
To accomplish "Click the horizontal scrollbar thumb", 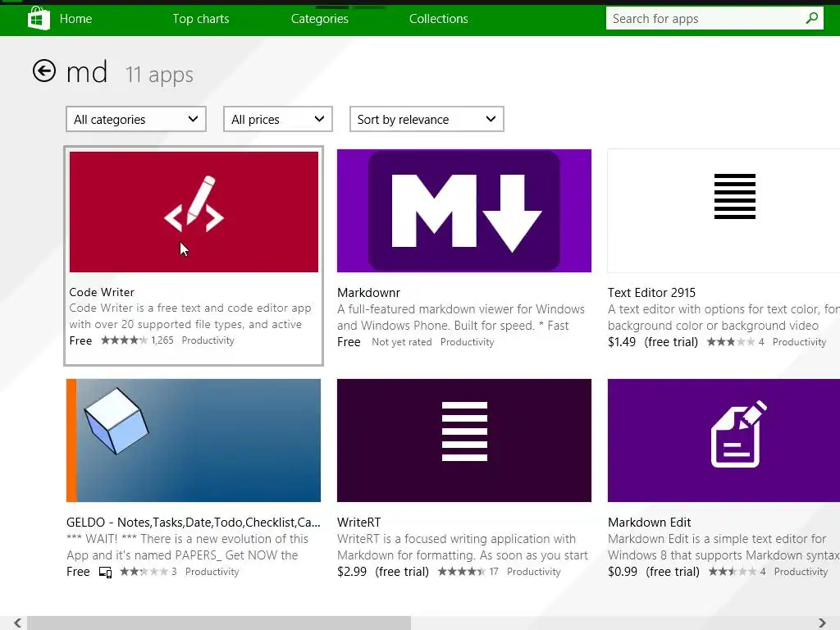I will (219, 623).
